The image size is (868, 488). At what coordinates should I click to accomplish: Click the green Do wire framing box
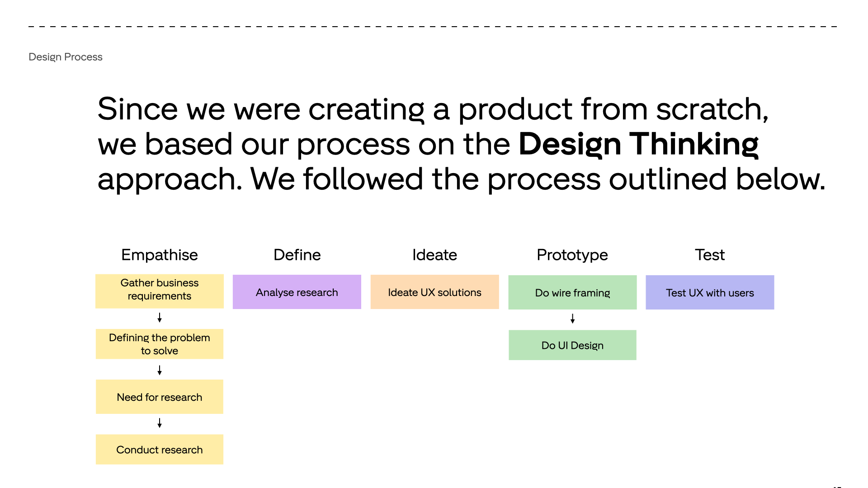click(572, 293)
